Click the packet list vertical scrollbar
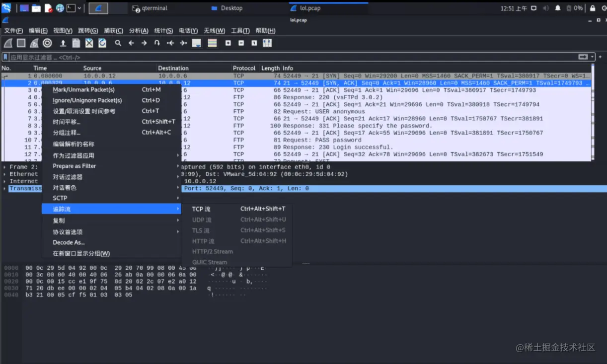The width and height of the screenshot is (607, 364). click(x=593, y=112)
